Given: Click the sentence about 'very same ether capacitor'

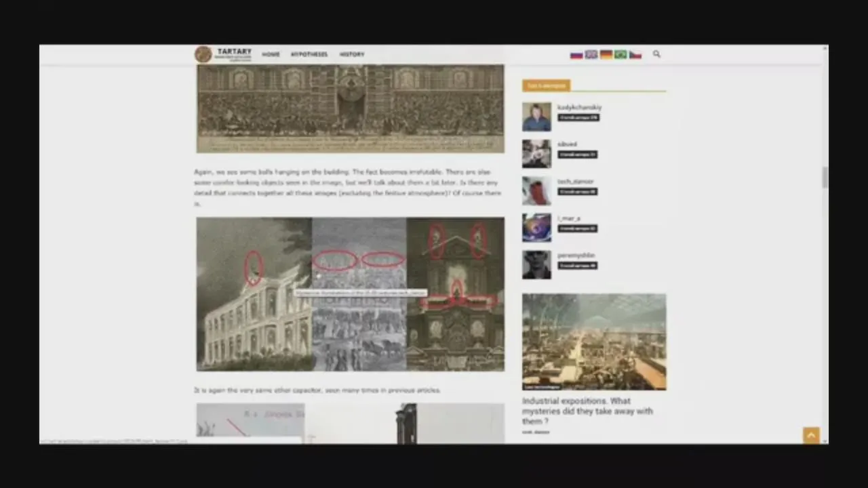Looking at the screenshot, I should tap(317, 390).
